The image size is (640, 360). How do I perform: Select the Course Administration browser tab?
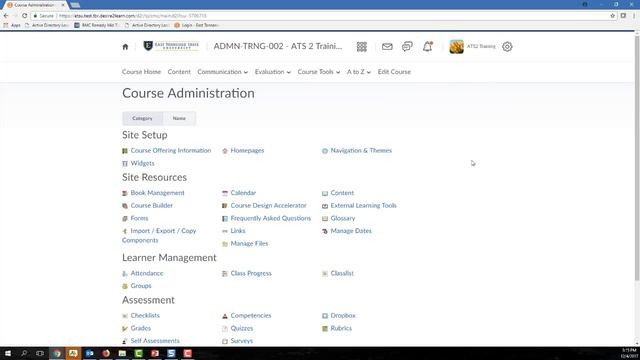coord(35,5)
